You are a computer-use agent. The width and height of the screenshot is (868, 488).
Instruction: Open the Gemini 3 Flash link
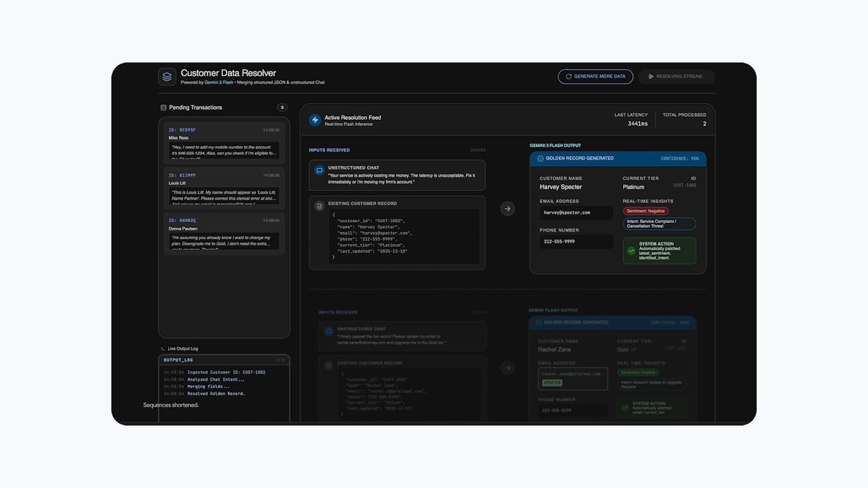[x=219, y=83]
